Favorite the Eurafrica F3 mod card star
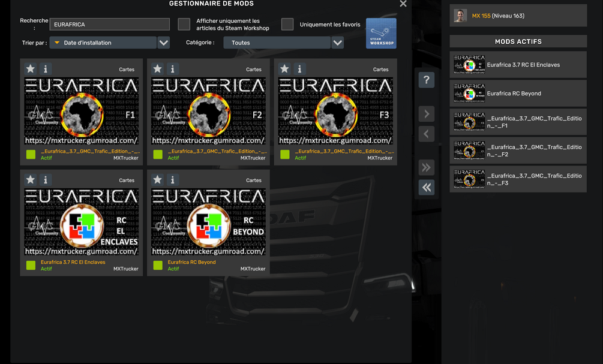The width and height of the screenshot is (603, 364). click(284, 69)
